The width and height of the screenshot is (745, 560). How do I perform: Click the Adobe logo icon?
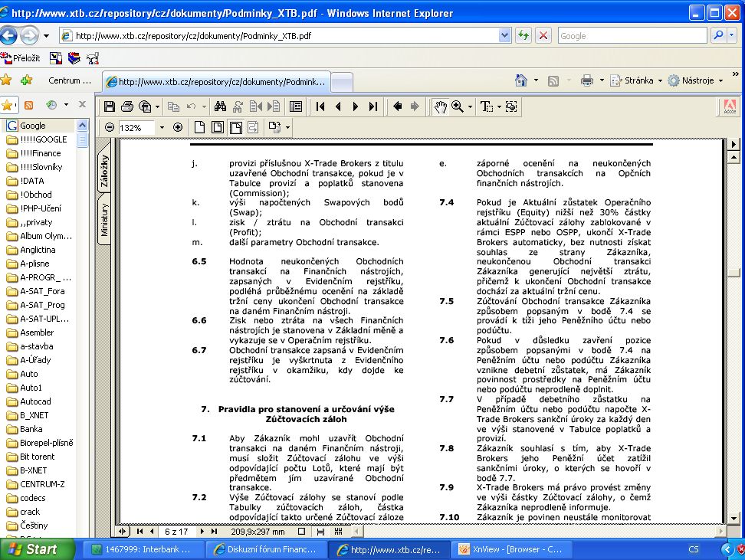point(730,107)
